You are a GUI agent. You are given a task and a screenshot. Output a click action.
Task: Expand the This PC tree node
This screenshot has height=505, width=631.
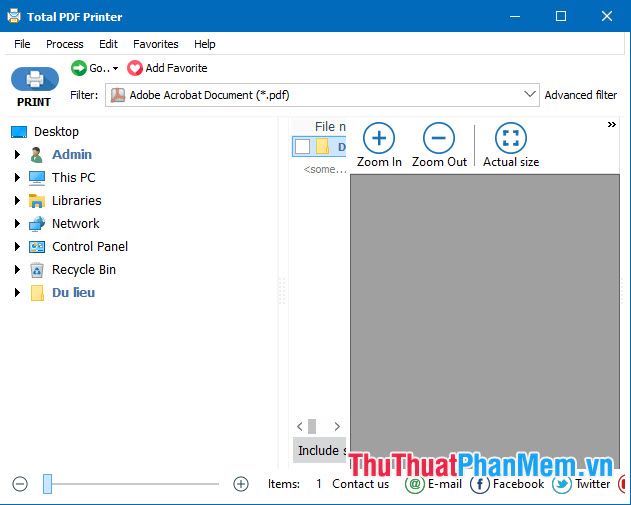pos(17,177)
